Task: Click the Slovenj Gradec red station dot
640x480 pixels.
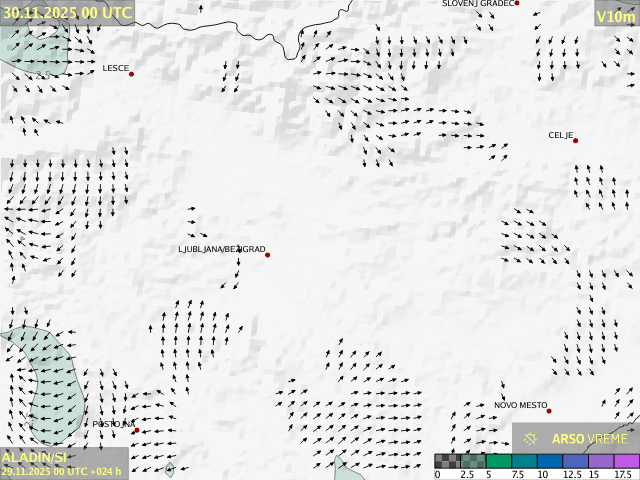Action: point(517,3)
